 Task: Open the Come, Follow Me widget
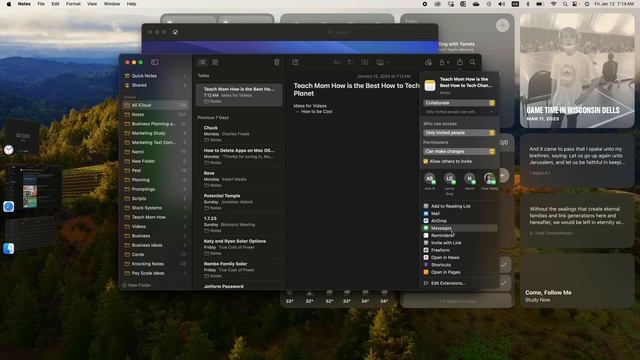577,281
